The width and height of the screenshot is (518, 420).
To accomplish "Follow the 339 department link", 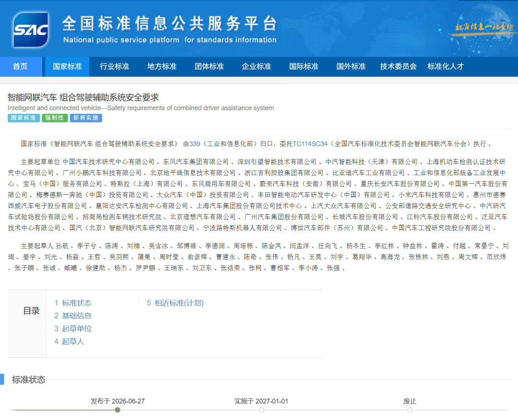I will tap(195, 144).
